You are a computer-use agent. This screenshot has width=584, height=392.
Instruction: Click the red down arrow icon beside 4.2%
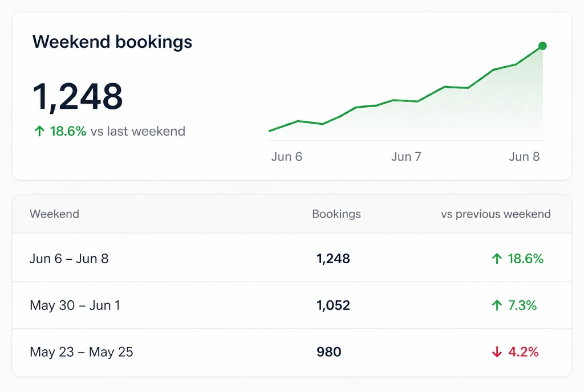coord(497,352)
